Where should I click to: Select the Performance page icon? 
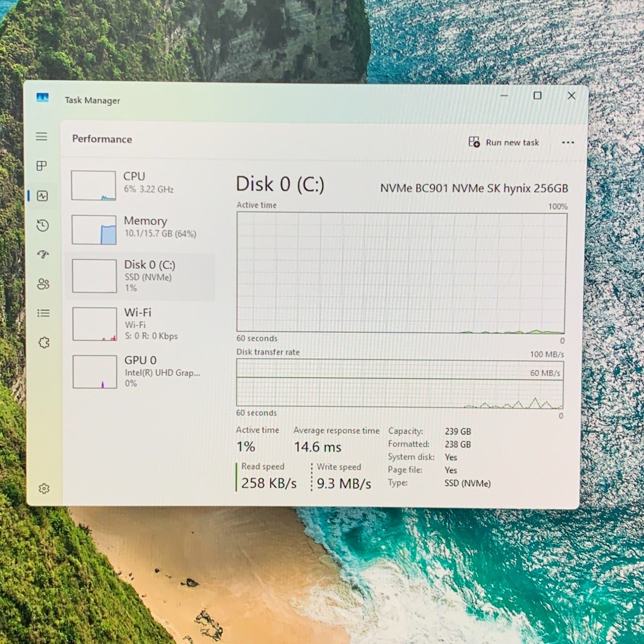click(43, 196)
